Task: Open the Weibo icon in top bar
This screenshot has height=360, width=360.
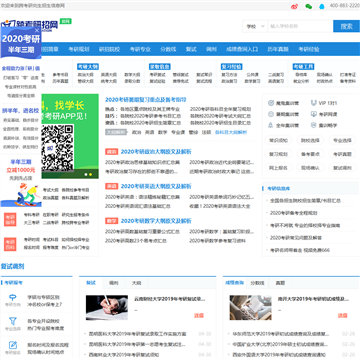Action: [x=294, y=6]
